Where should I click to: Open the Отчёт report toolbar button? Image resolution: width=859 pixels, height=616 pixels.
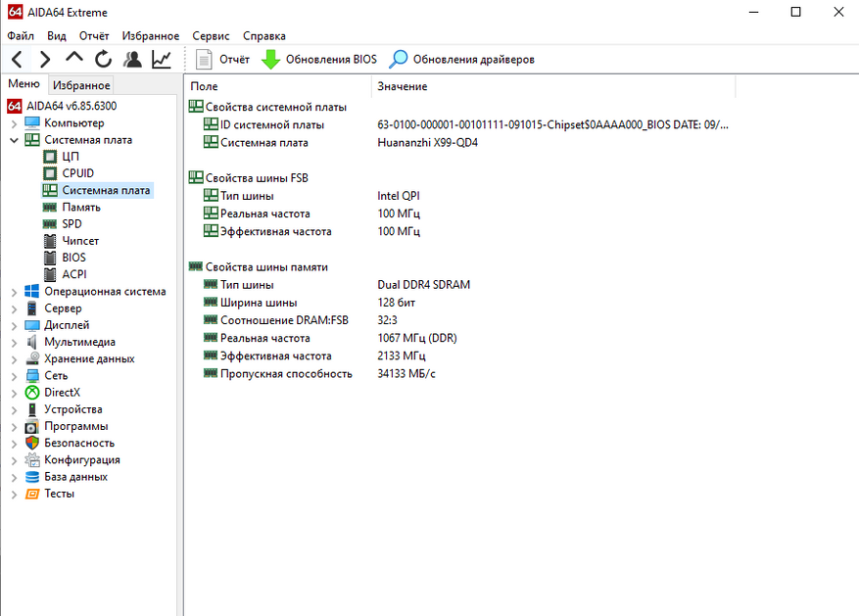(x=222, y=60)
